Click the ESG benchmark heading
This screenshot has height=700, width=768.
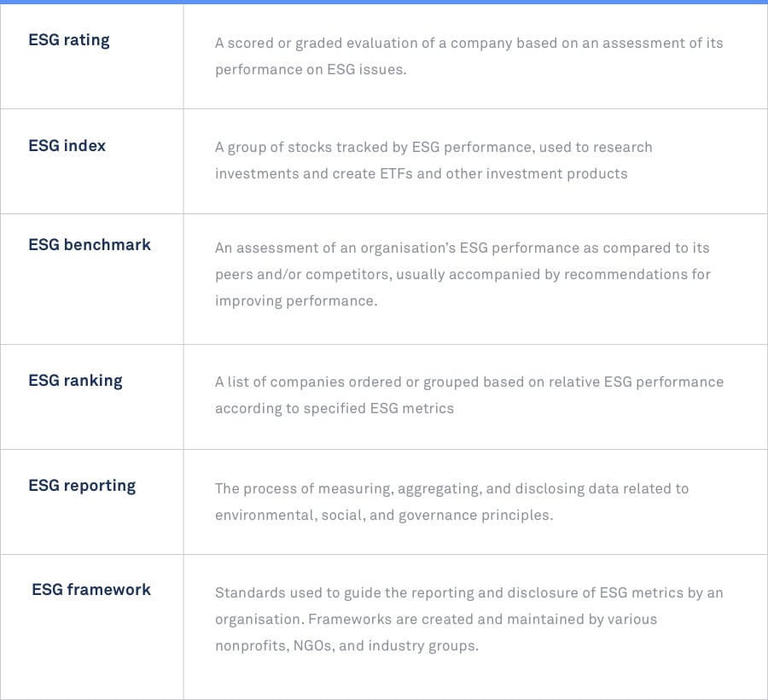tap(90, 244)
